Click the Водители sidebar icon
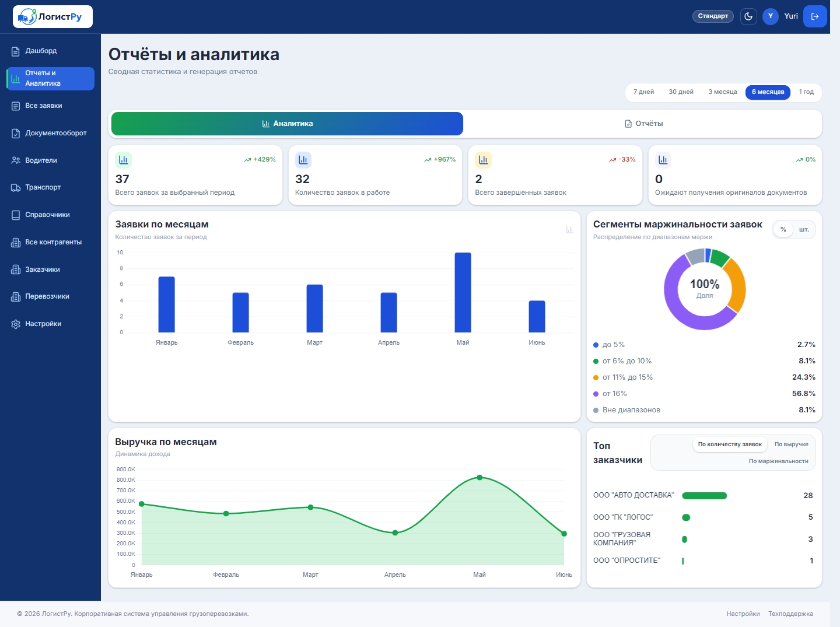The height and width of the screenshot is (627, 840). tap(16, 160)
